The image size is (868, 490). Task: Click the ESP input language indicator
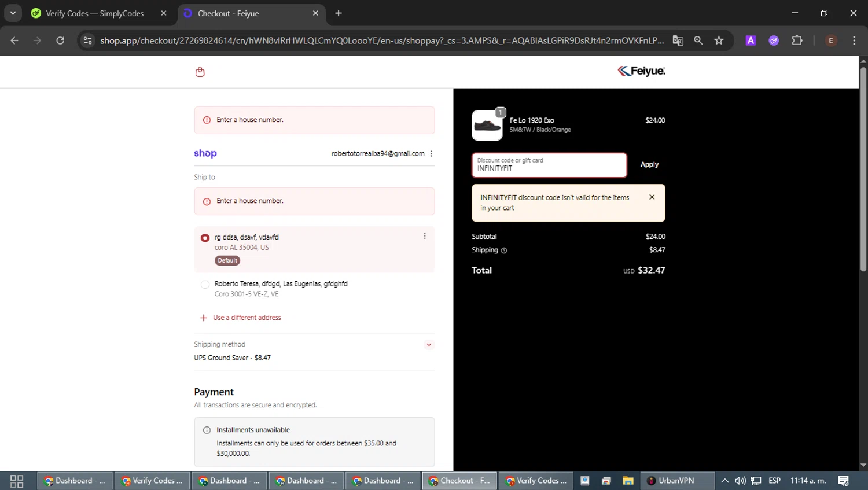click(774, 481)
